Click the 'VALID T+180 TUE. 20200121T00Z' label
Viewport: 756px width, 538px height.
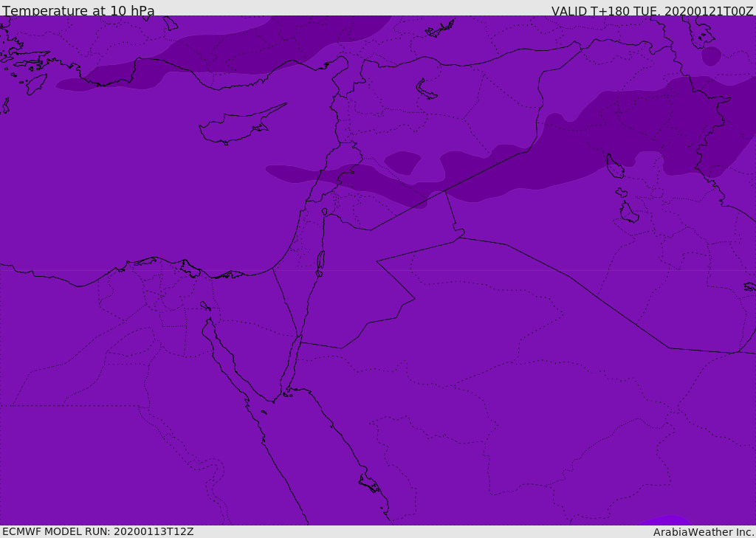click(653, 11)
